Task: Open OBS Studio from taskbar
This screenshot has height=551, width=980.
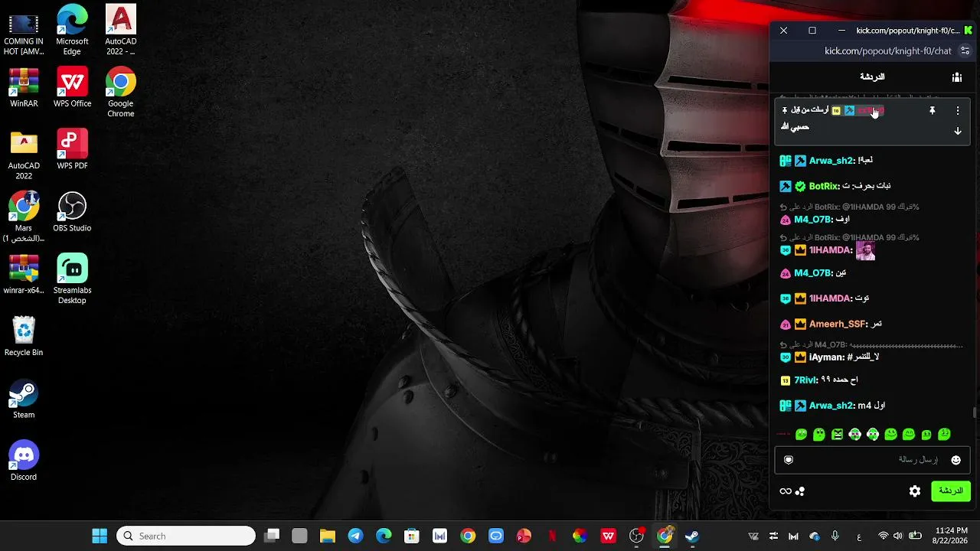Action: tap(636, 536)
